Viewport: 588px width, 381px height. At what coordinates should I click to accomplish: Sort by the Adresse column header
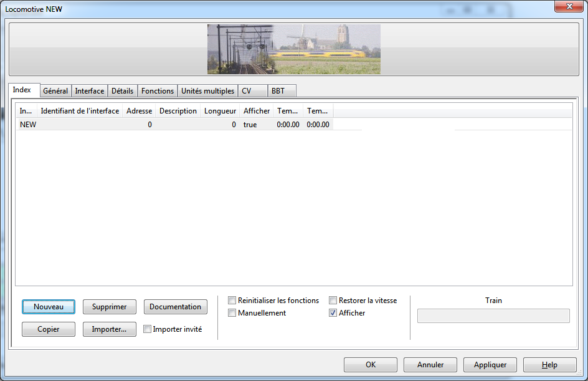pyautogui.click(x=139, y=111)
